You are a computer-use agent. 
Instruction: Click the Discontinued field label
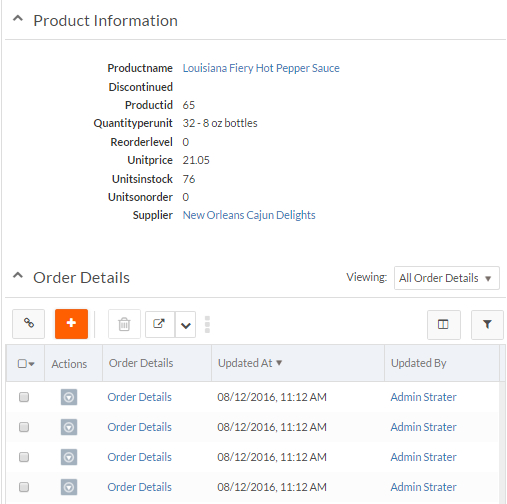[x=141, y=87]
